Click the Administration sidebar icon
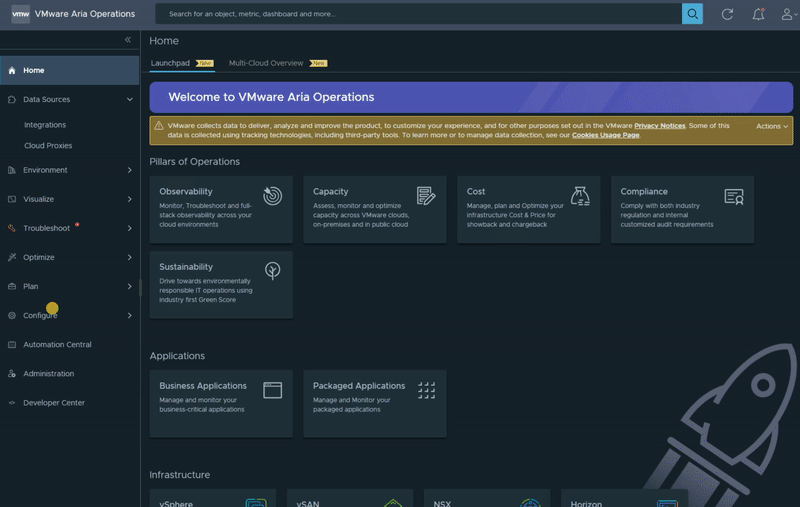The width and height of the screenshot is (800, 507). click(x=12, y=373)
